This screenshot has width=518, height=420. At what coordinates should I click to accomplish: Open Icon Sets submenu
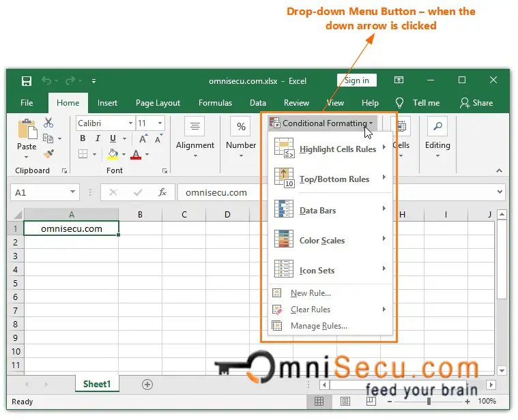[x=330, y=270]
